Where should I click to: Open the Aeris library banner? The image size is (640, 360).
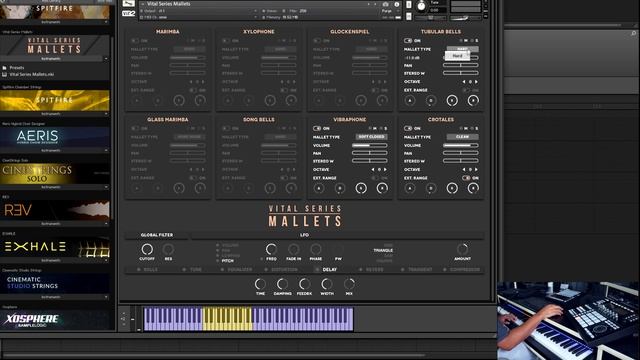click(54, 137)
